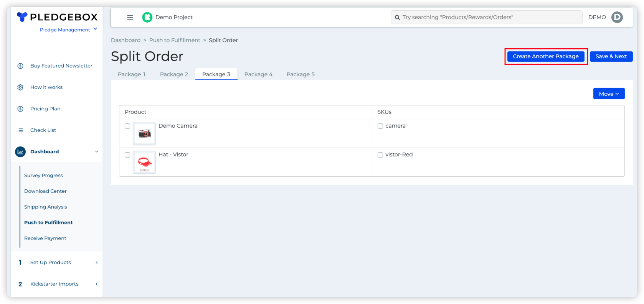Viewport: 644px width, 304px height.
Task: Open the Move dropdown button
Action: tap(609, 94)
